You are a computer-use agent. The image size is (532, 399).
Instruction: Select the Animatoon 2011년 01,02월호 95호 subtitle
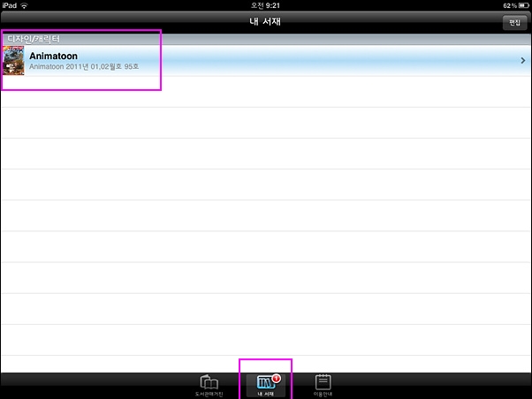84,66
